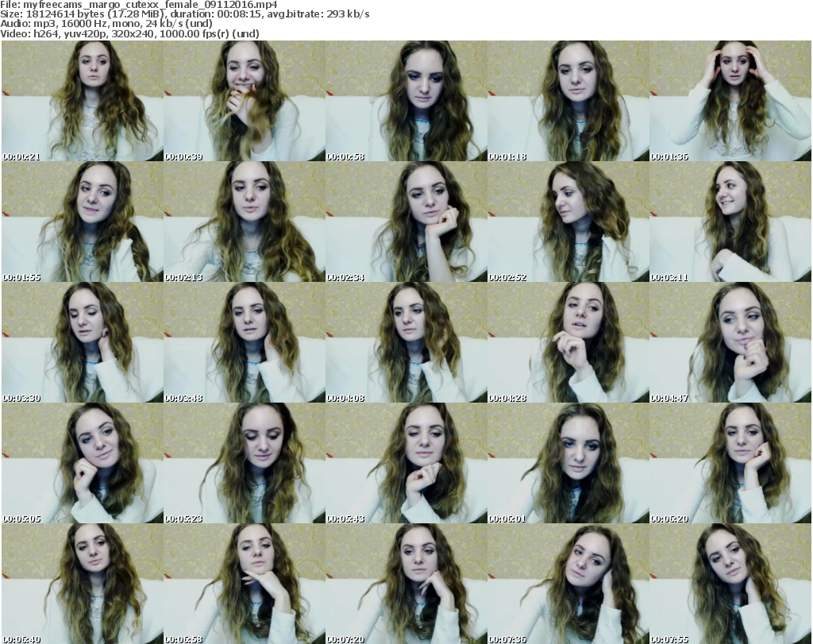This screenshot has width=813, height=644.
Task: Click the thumbnail at 00:07:36
Action: (568, 584)
